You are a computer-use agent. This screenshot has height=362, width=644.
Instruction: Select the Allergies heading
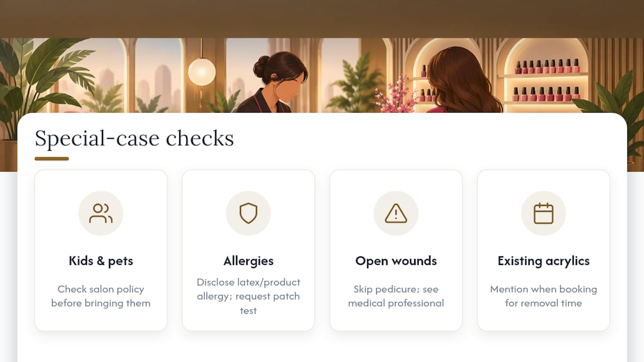[x=249, y=261]
